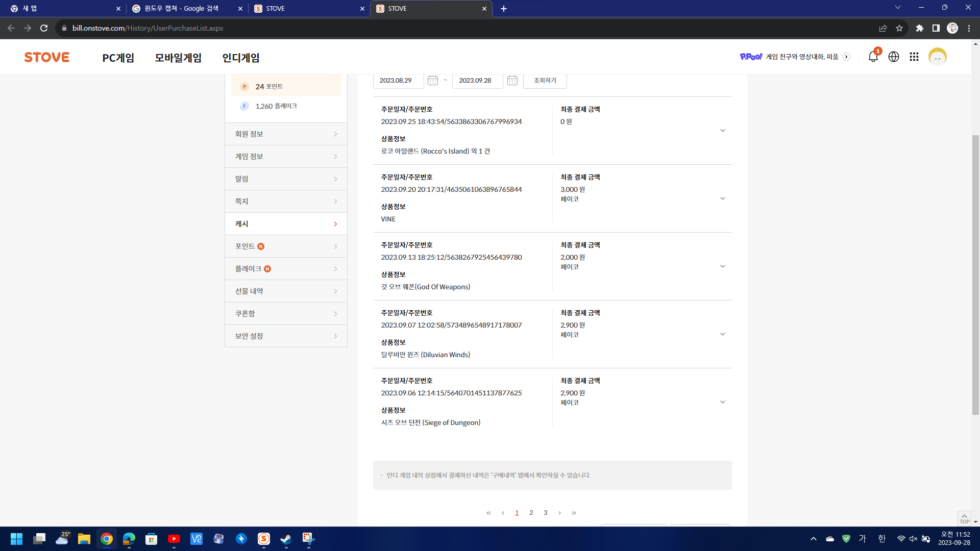The width and height of the screenshot is (980, 551).
Task: Expand the Siege of Dungeon order details
Action: coord(723,402)
